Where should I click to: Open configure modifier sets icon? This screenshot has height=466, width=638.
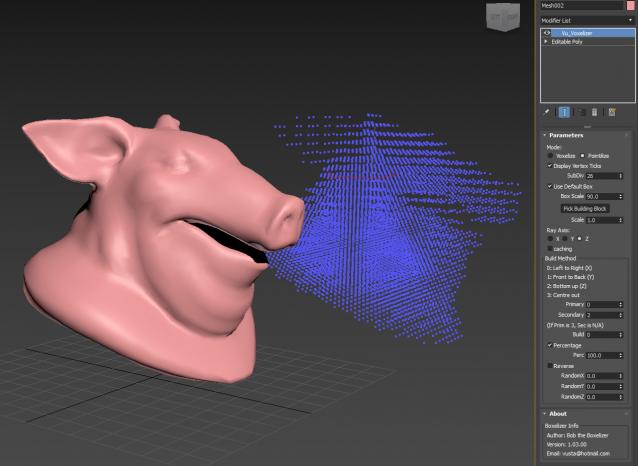[612, 112]
